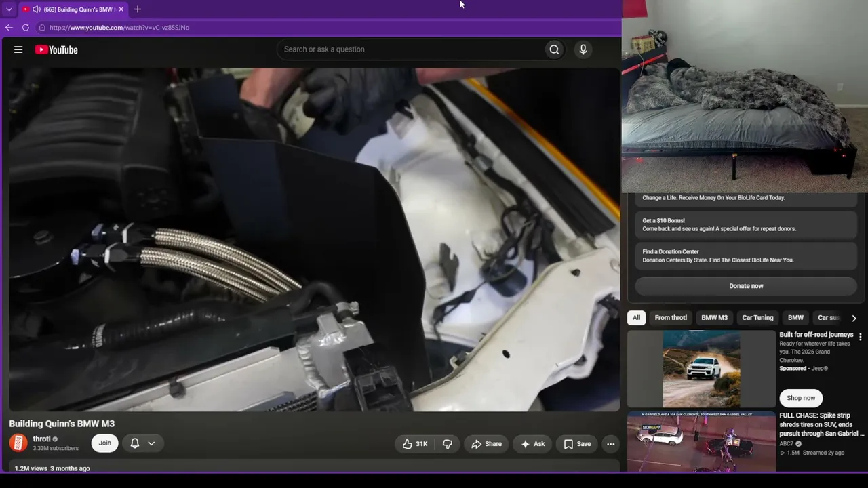This screenshot has height=488, width=868.
Task: Select the Car Tuning filter chip
Action: (757, 318)
